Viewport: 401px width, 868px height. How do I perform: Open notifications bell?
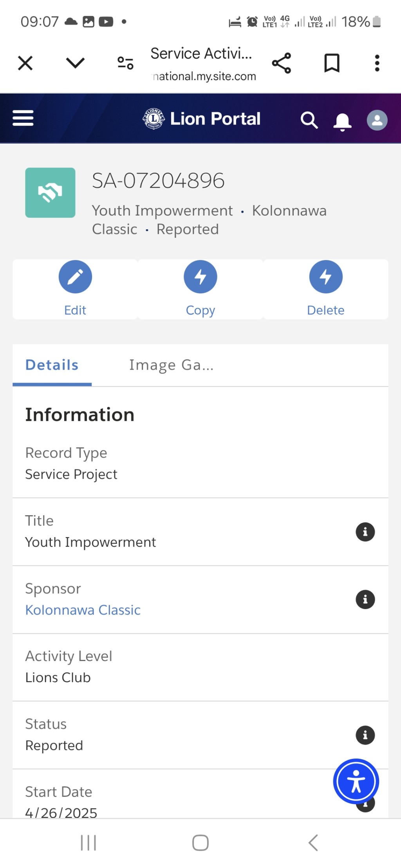click(x=342, y=121)
